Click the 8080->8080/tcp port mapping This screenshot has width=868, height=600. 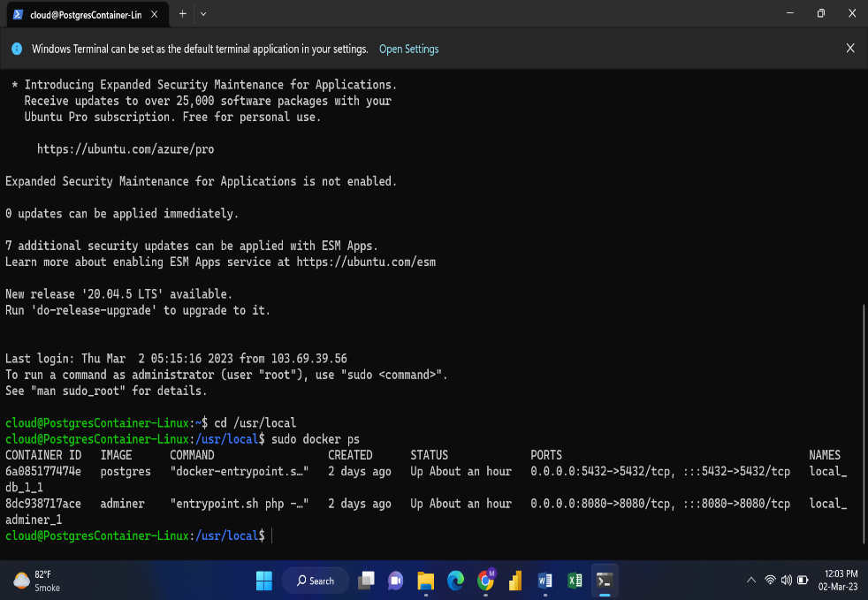(x=660, y=504)
